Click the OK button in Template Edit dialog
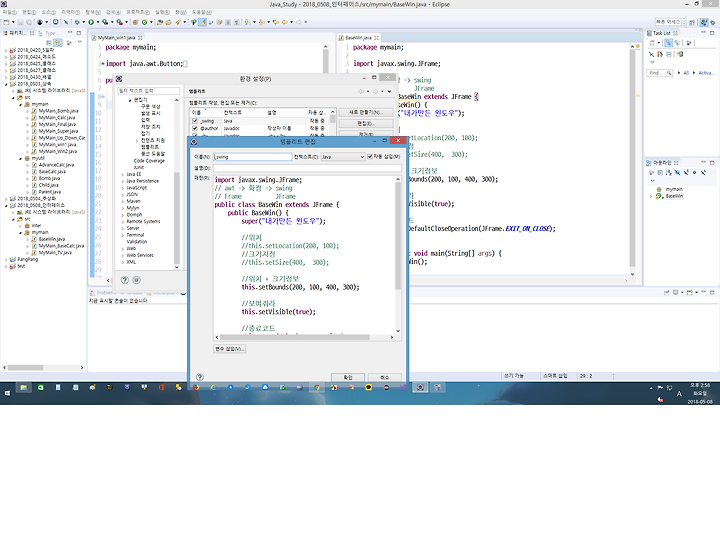 (348, 377)
